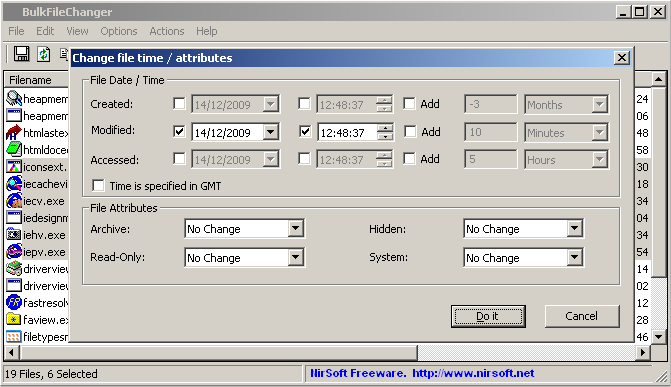Click the horizontal scrollbar thumb
Viewport: 671px width, 387px height.
pyautogui.click(x=218, y=353)
